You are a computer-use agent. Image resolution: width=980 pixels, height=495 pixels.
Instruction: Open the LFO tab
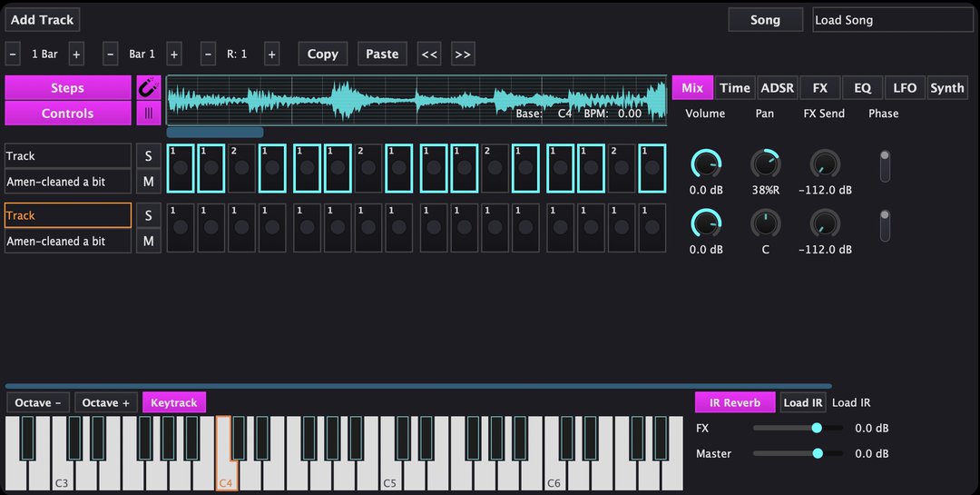pos(905,88)
